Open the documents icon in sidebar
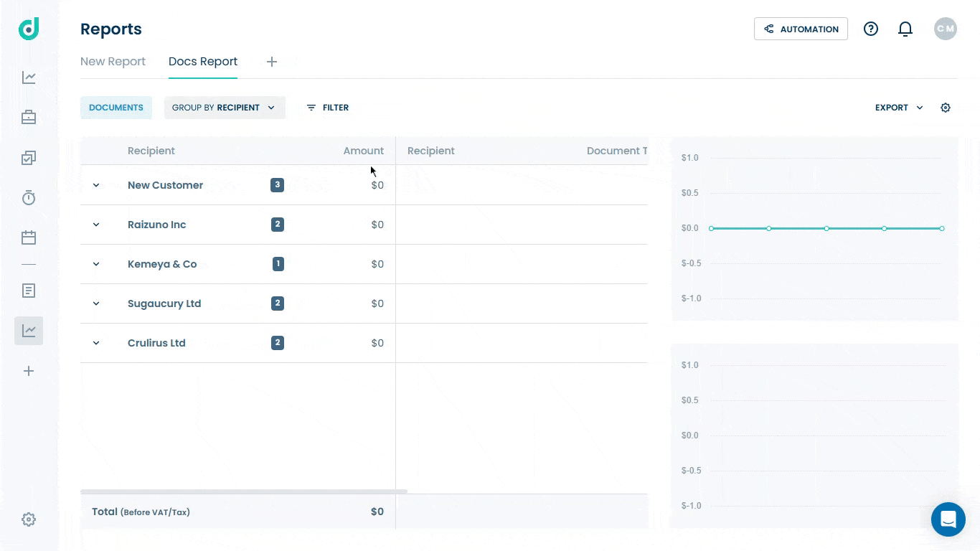Screen dimensions: 980x551 [29, 291]
